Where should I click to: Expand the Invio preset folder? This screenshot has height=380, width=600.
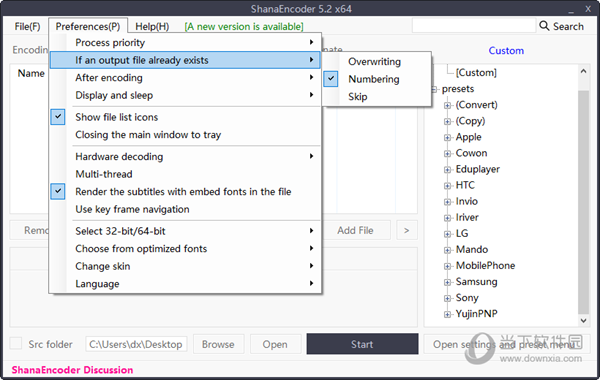coord(447,202)
